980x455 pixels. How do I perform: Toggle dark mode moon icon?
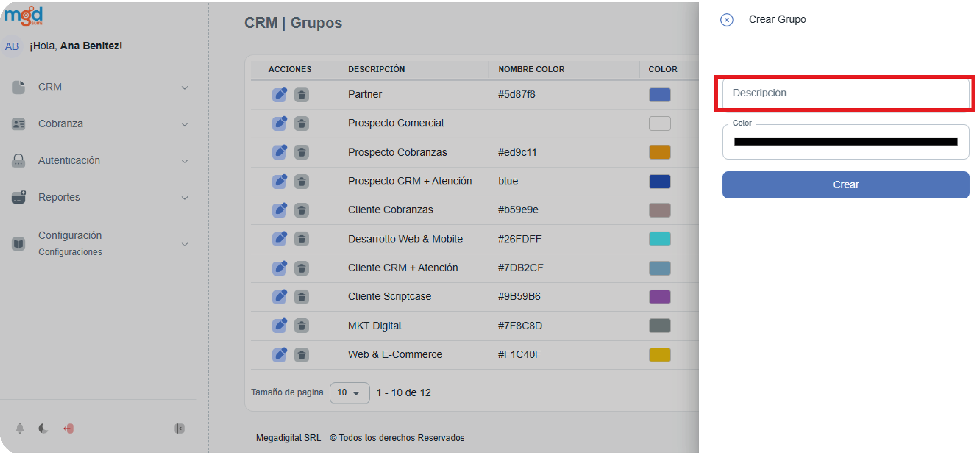click(43, 429)
